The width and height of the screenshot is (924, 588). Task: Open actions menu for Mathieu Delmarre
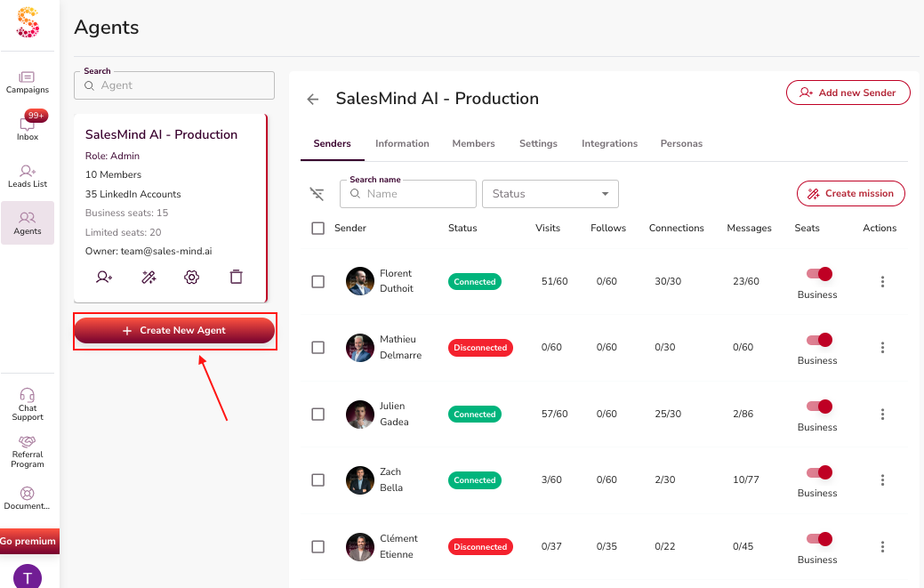882,348
